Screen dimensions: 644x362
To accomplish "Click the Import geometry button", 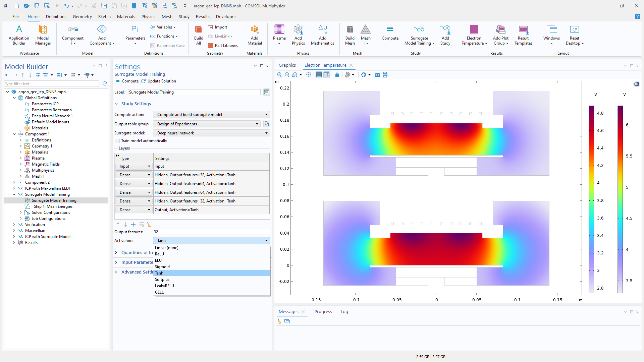I will point(217,27).
